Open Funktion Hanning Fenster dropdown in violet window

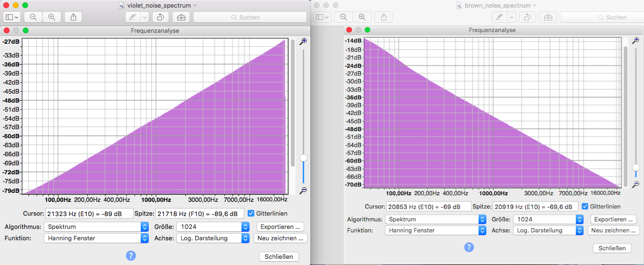tap(96, 238)
